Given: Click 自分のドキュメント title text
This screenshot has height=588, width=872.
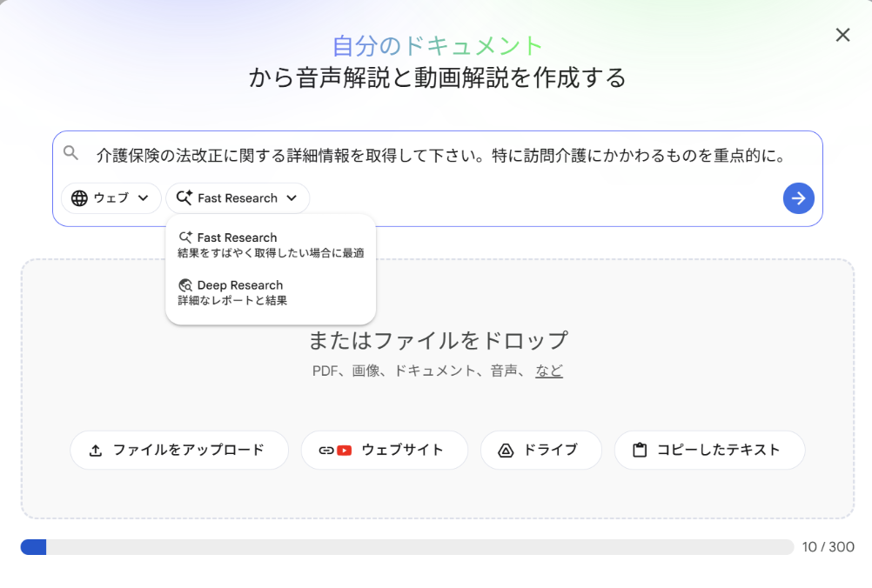Looking at the screenshot, I should pyautogui.click(x=438, y=46).
